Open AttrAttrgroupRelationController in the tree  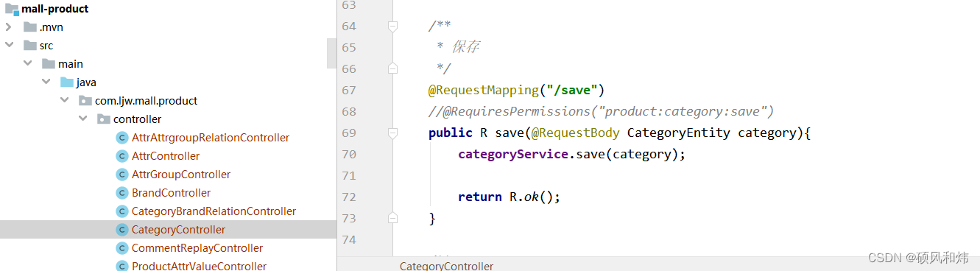pyautogui.click(x=210, y=138)
